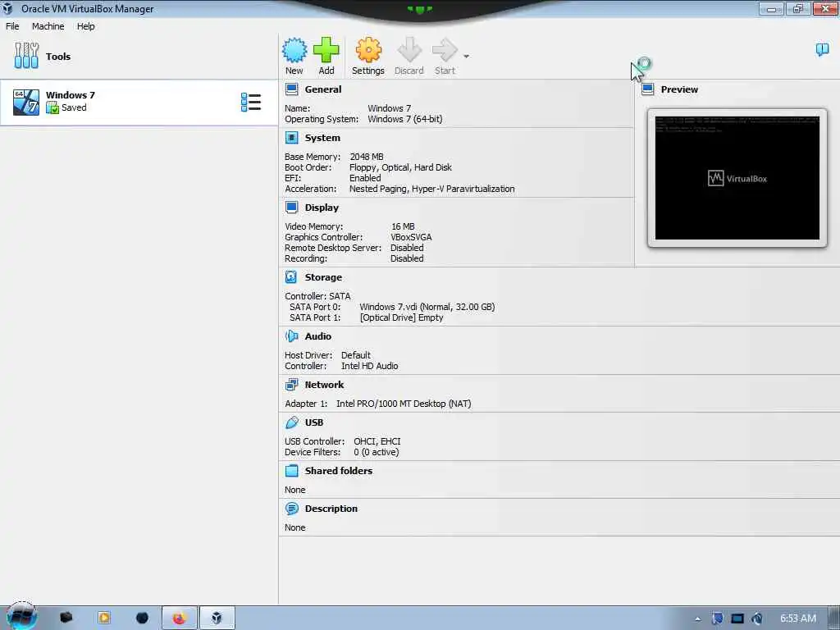Open the System settings heading link
The width and height of the screenshot is (840, 630).
click(322, 138)
